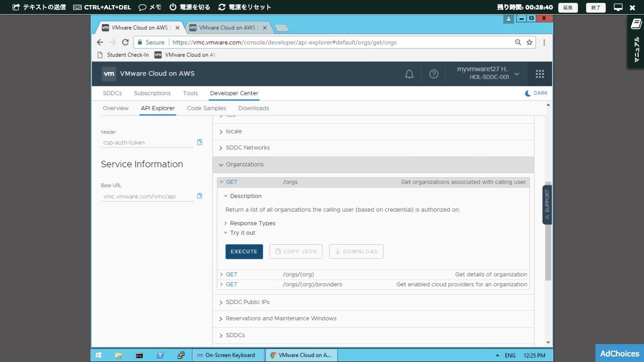Open the SUPPORT side panel

(x=547, y=205)
